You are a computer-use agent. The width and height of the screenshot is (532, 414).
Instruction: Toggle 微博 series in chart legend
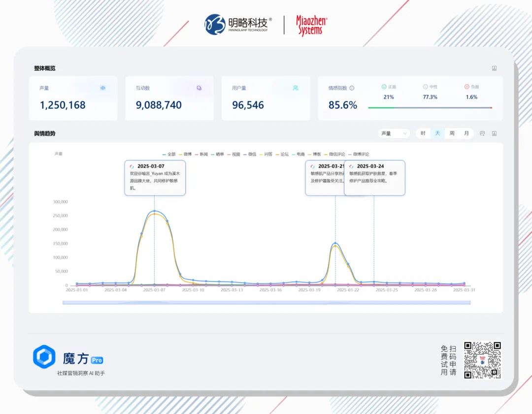click(x=185, y=154)
